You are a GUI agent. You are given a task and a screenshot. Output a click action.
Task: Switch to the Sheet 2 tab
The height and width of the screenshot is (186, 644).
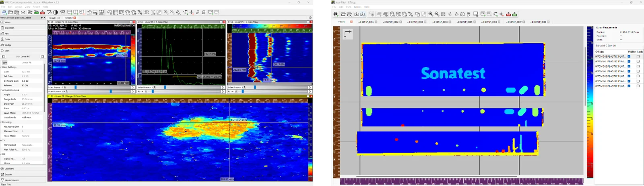click(69, 18)
